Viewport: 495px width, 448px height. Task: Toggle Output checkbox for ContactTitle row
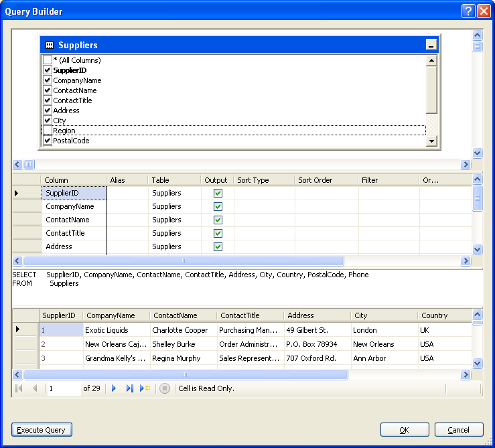coord(218,233)
